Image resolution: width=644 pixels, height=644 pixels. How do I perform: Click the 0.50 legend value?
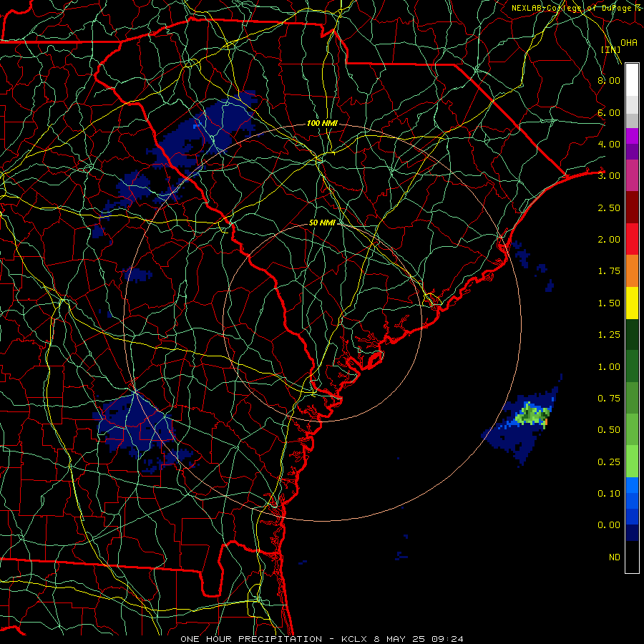(x=609, y=430)
